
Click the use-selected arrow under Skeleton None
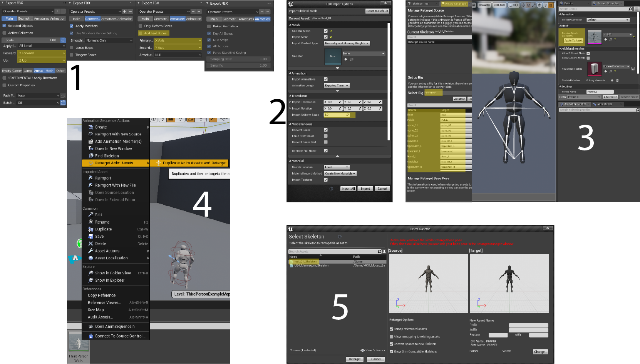[346, 59]
